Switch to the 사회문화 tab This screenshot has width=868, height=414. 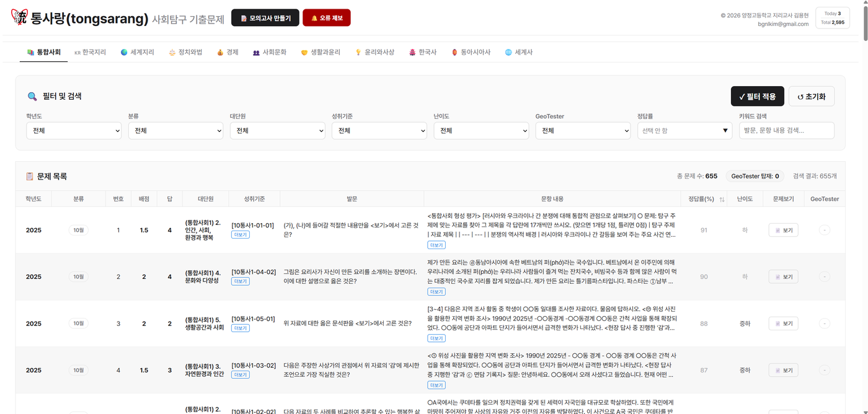[270, 53]
